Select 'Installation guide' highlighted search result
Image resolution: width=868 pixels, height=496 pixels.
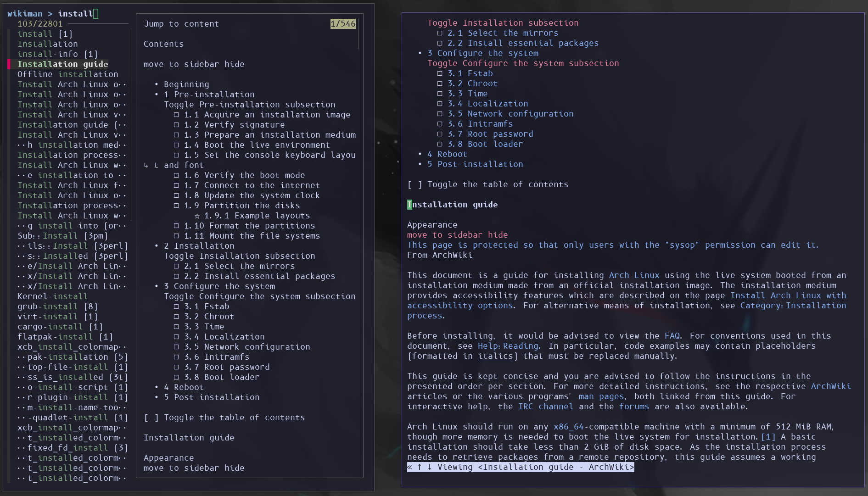pos(63,64)
